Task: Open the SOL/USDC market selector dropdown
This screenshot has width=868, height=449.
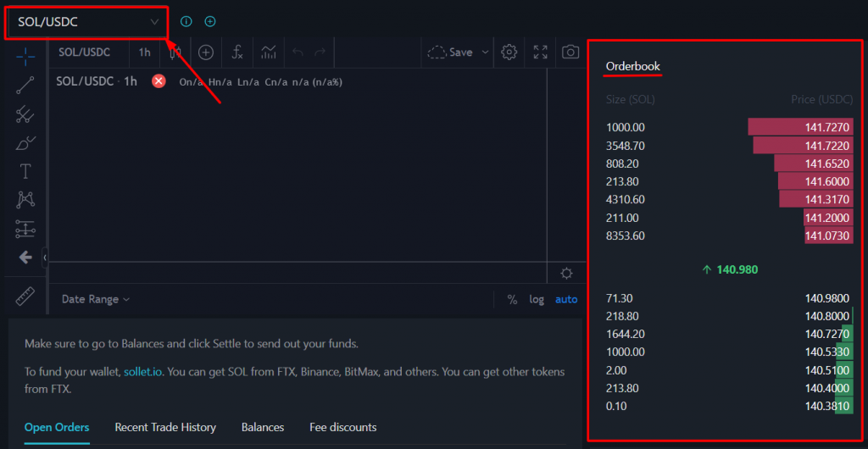Action: pyautogui.click(x=87, y=22)
